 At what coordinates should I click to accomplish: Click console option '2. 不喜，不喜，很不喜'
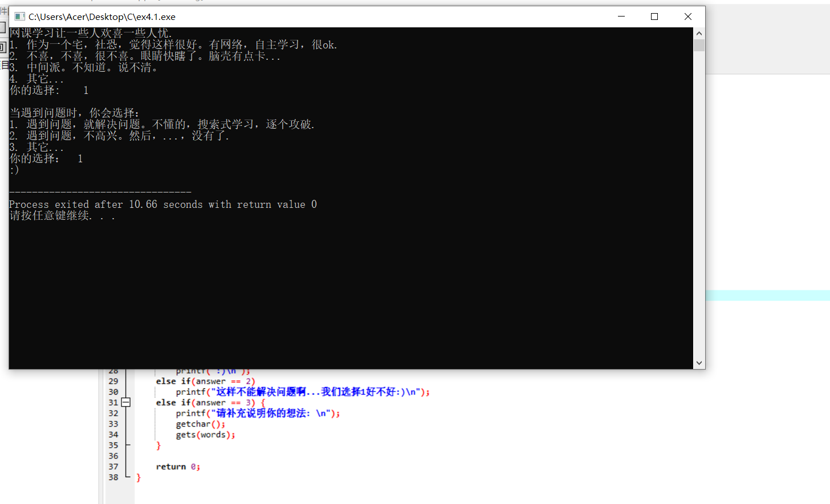(145, 56)
